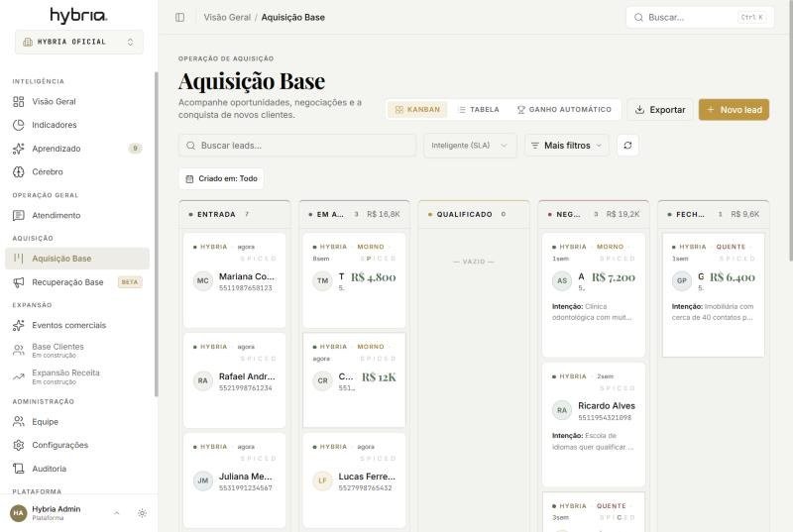Click the Exportar button
The height and width of the screenshot is (532, 793).
[660, 110]
